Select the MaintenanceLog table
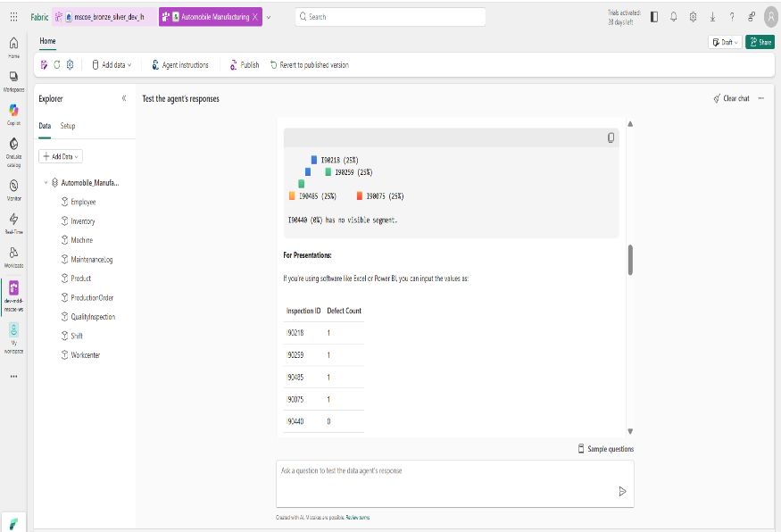Screen dimensions: 781x532 click(x=91, y=260)
